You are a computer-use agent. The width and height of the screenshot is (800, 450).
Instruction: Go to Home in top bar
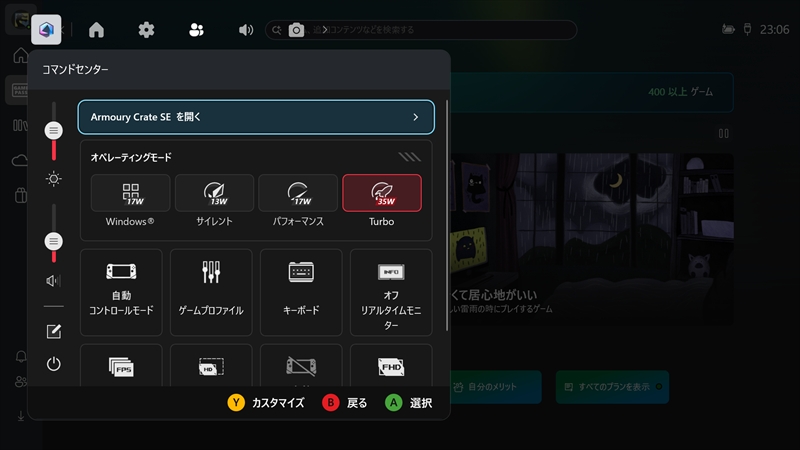pyautogui.click(x=96, y=30)
